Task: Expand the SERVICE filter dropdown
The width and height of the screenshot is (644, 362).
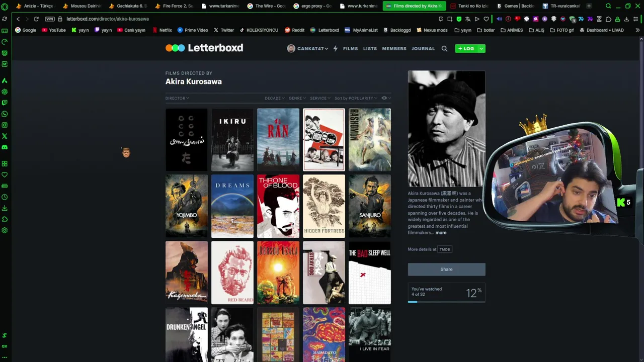Action: click(320, 98)
